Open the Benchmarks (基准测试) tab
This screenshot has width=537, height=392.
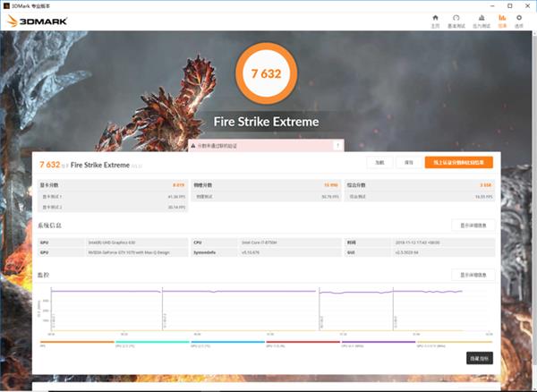(456, 20)
